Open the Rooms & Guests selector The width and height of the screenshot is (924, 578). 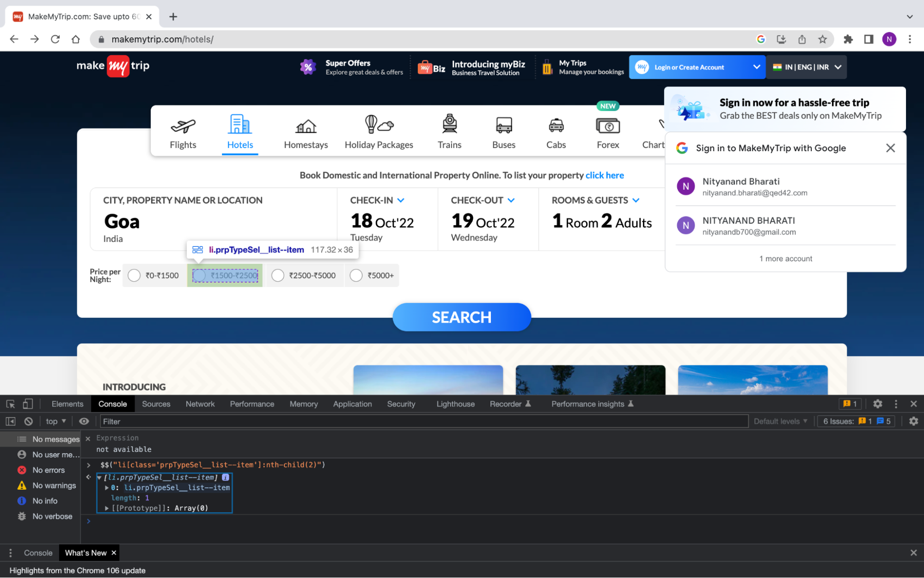[x=636, y=200]
